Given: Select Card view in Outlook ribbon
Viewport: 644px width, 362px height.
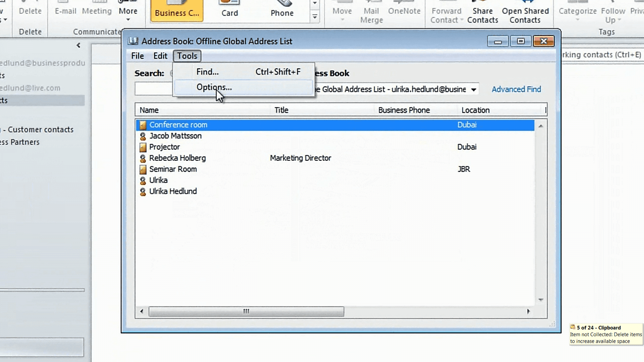Looking at the screenshot, I should click(x=230, y=10).
